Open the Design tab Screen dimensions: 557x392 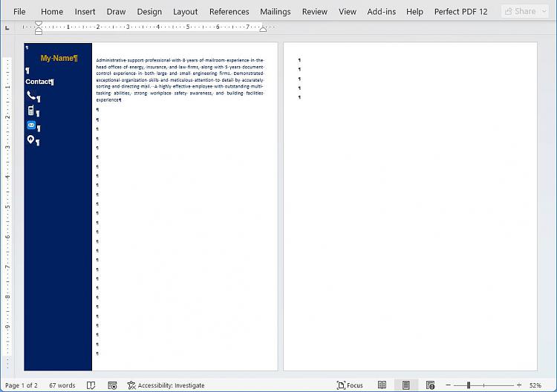coord(149,12)
